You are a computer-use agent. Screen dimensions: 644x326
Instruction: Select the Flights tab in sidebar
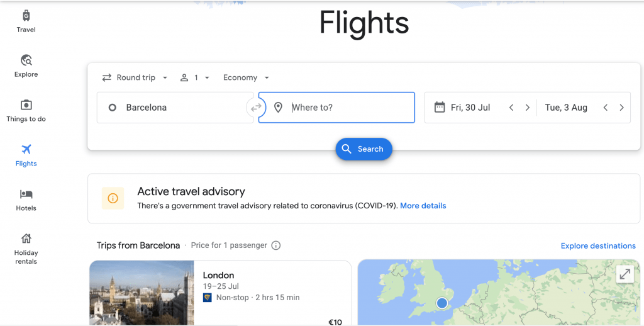click(x=26, y=155)
